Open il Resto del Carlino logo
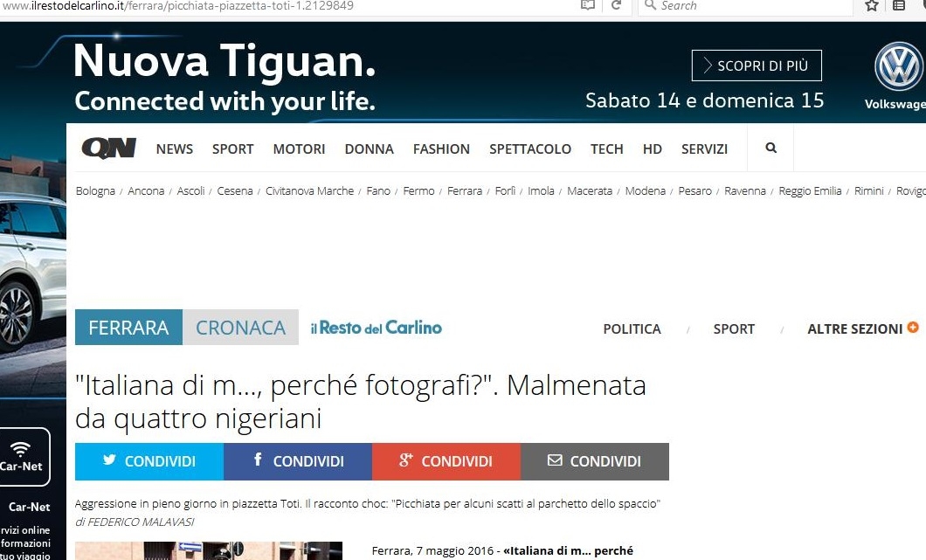Screen dimensions: 926x560 pyautogui.click(x=377, y=328)
